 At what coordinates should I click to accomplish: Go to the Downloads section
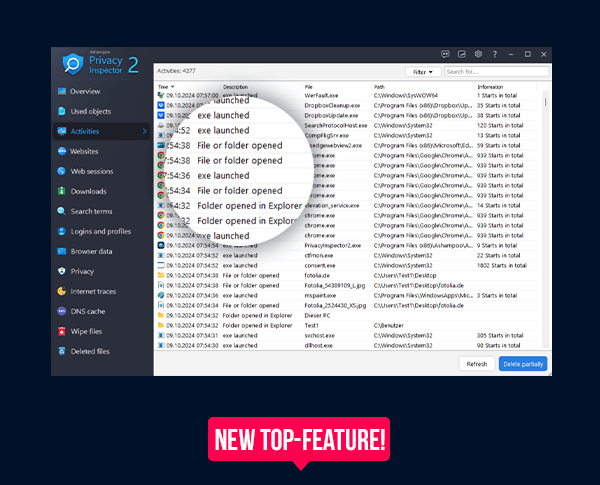point(62,191)
